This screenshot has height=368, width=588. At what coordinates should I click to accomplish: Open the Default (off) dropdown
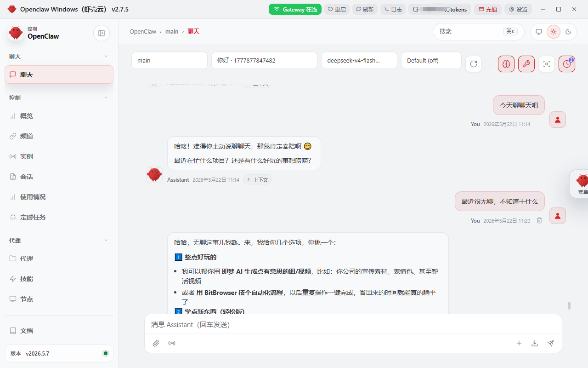[431, 60]
